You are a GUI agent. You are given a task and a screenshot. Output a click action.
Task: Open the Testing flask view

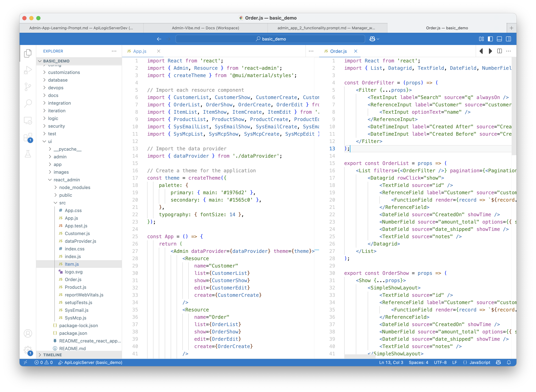pos(28,154)
